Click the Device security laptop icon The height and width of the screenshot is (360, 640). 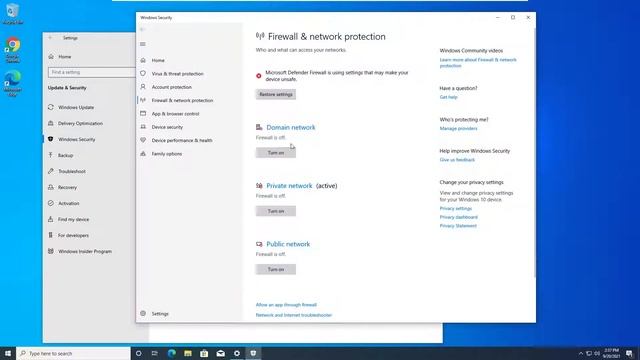pyautogui.click(x=143, y=127)
